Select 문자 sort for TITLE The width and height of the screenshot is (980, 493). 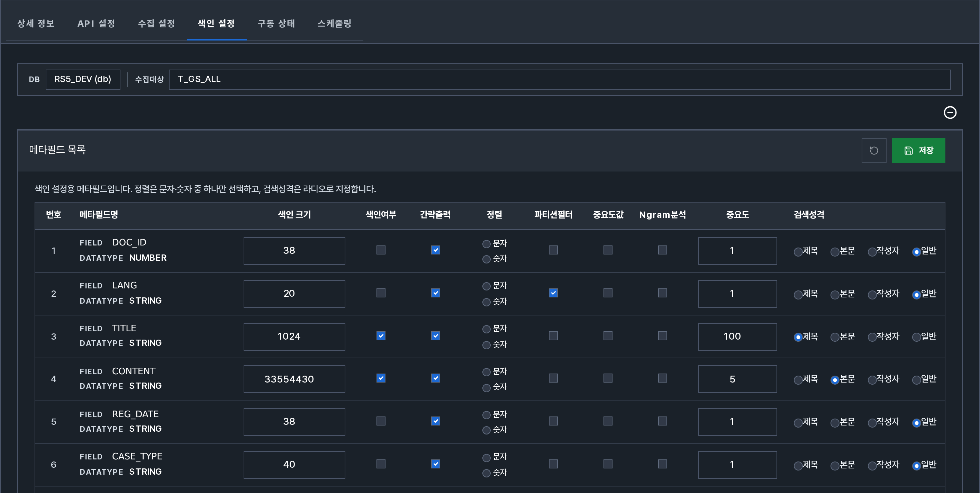pyautogui.click(x=486, y=329)
